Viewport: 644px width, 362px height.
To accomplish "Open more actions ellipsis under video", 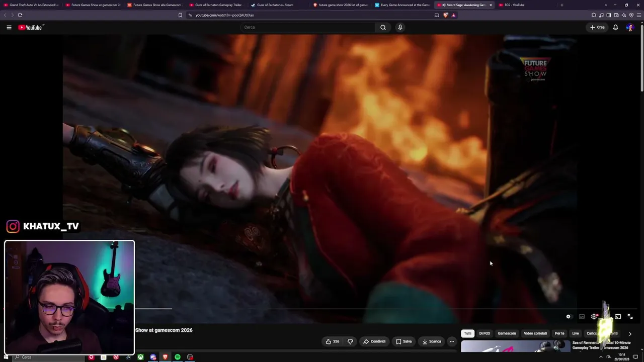I will coord(452,341).
